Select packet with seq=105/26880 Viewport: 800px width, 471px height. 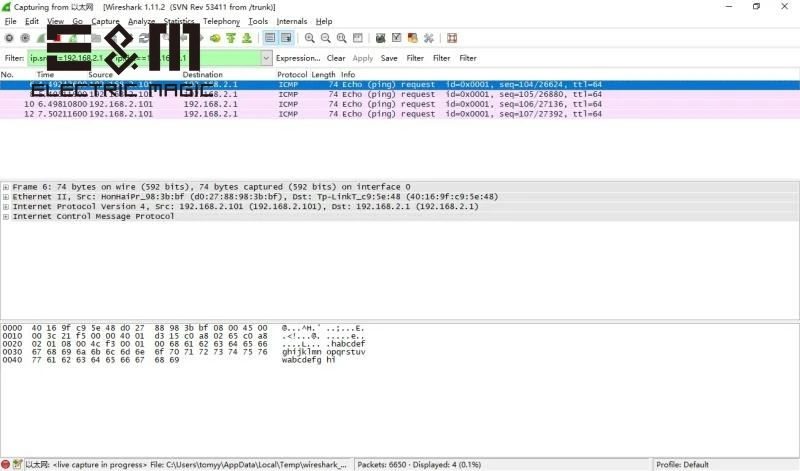pos(400,94)
